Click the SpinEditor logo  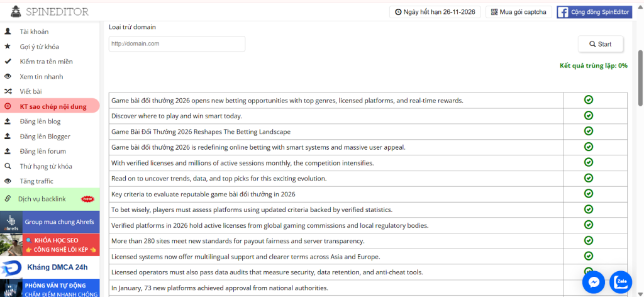click(x=49, y=11)
